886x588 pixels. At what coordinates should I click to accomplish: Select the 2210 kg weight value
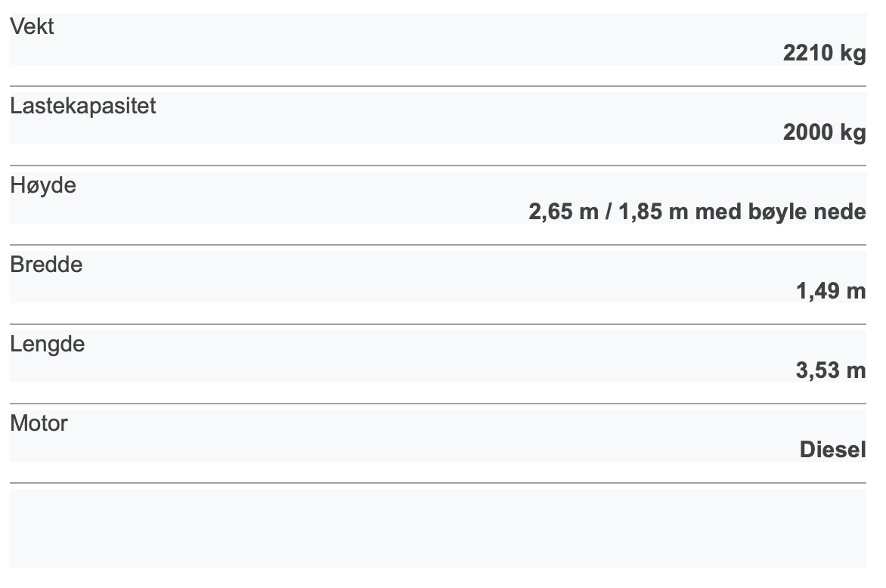tap(824, 53)
